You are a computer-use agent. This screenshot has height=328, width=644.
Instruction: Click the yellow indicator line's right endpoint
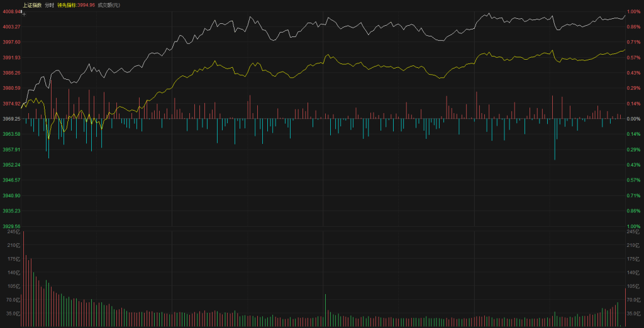pyautogui.click(x=625, y=50)
